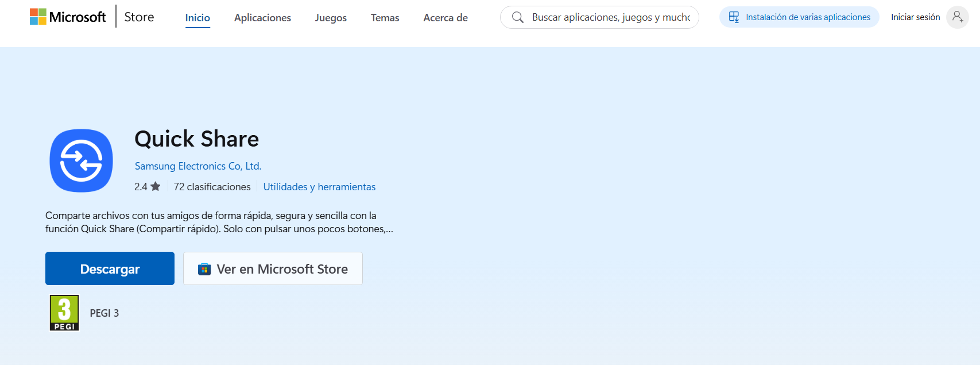This screenshot has height=365, width=980.
Task: Click the PEGI 3 rating badge
Action: pos(64,313)
